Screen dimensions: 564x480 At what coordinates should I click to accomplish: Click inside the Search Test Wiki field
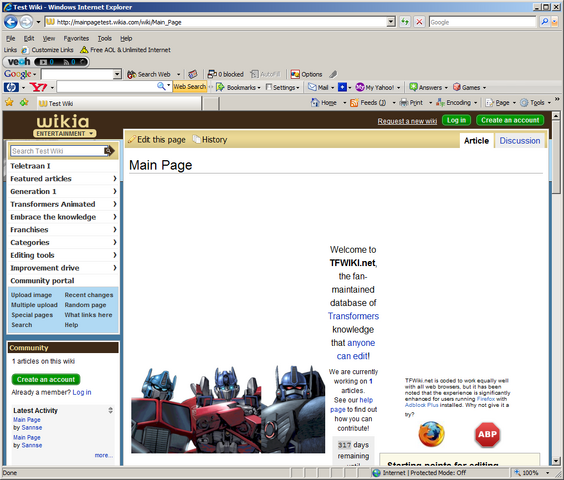click(57, 151)
